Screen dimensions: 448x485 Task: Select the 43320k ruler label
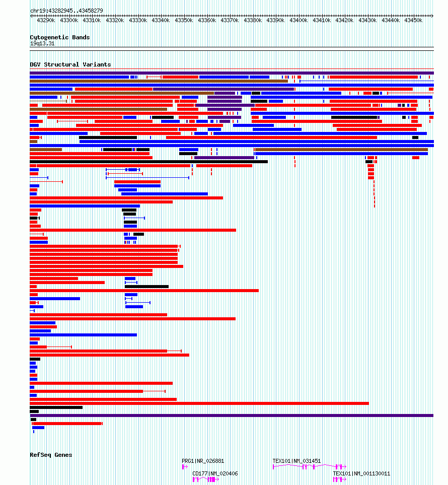[x=115, y=21]
